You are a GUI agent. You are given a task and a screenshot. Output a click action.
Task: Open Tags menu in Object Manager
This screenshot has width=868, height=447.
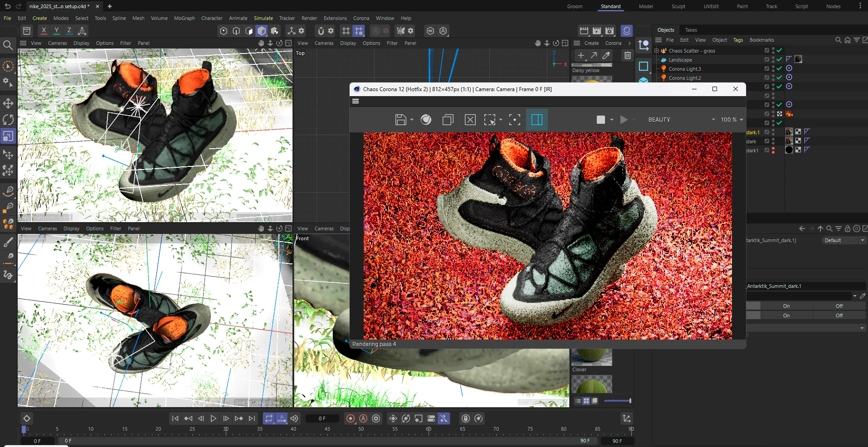click(738, 40)
